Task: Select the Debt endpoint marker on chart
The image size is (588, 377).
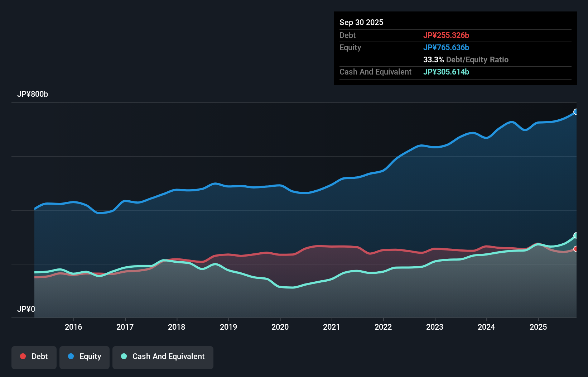Action: (x=576, y=249)
